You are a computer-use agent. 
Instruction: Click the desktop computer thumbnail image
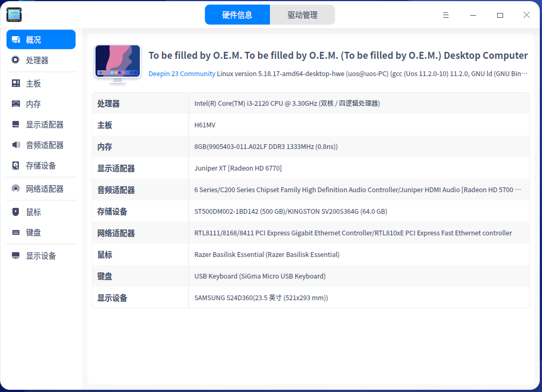[117, 63]
